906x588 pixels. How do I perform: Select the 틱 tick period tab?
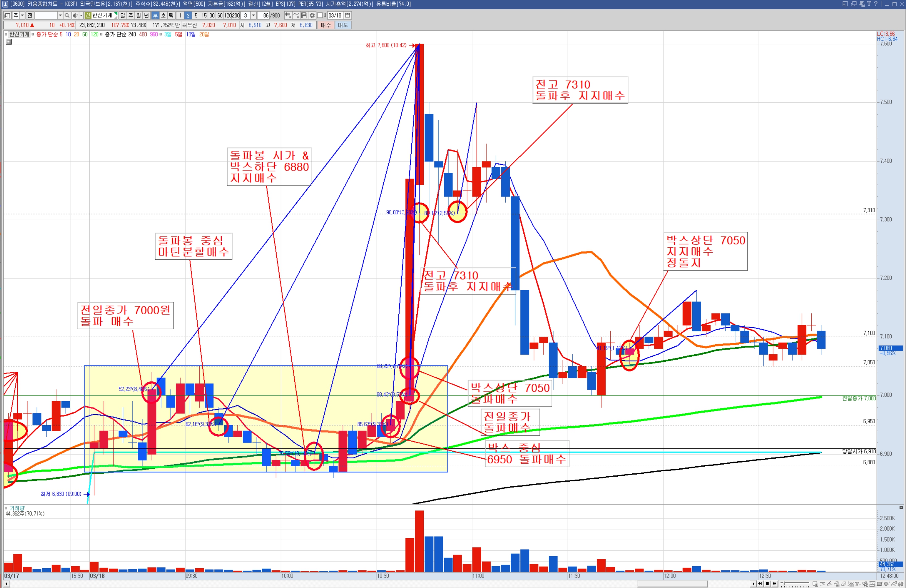(x=171, y=15)
